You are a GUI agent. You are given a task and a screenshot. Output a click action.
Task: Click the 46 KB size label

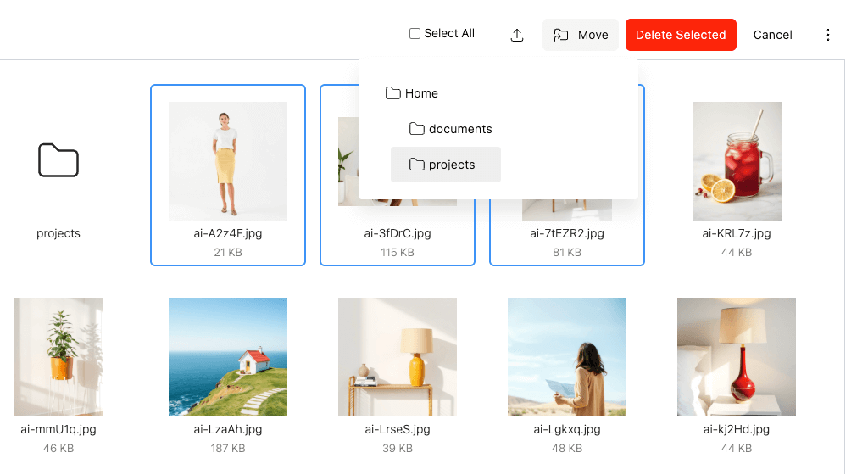click(x=58, y=449)
